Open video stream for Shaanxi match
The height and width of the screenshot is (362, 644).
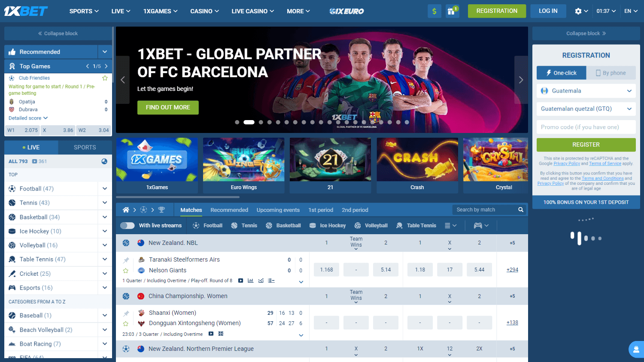tap(211, 334)
